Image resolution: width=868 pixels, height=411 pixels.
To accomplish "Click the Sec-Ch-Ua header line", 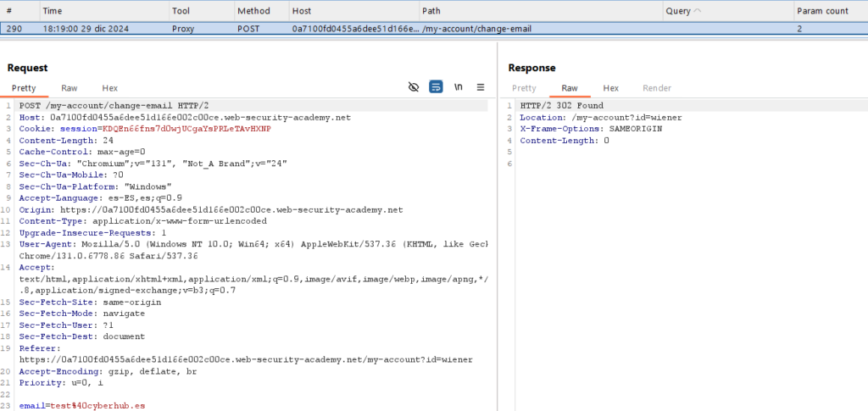I will tap(153, 164).
